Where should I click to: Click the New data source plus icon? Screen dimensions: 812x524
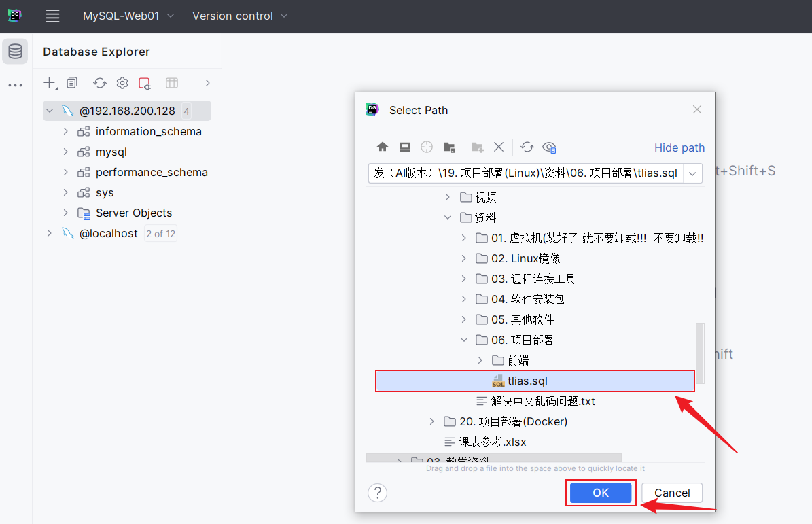50,83
